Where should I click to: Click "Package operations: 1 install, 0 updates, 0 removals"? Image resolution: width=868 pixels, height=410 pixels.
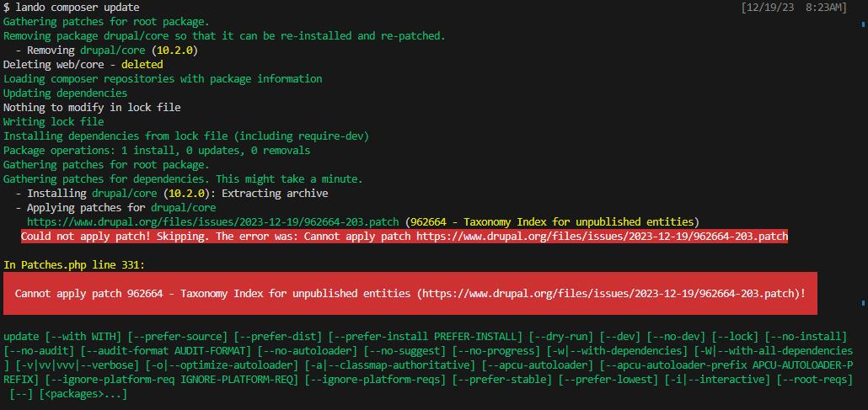click(x=157, y=150)
